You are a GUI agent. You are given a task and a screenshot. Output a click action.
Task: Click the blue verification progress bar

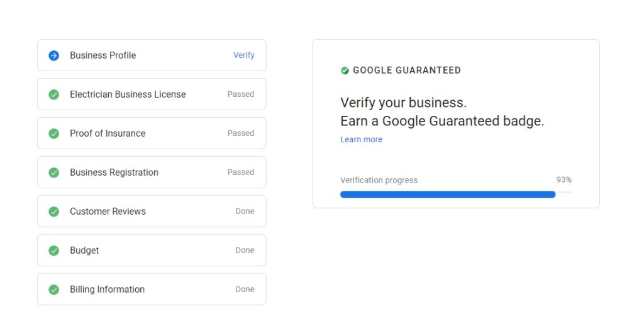[x=448, y=195]
